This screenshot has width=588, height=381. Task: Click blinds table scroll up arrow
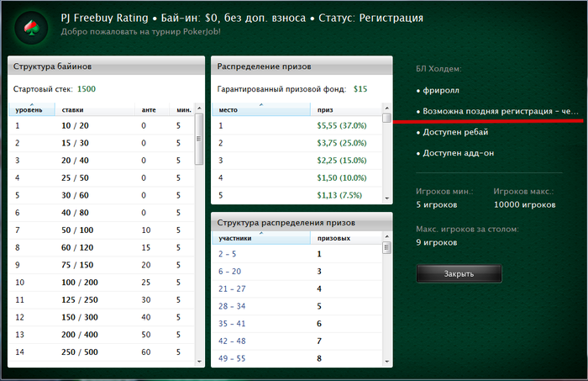(199, 108)
